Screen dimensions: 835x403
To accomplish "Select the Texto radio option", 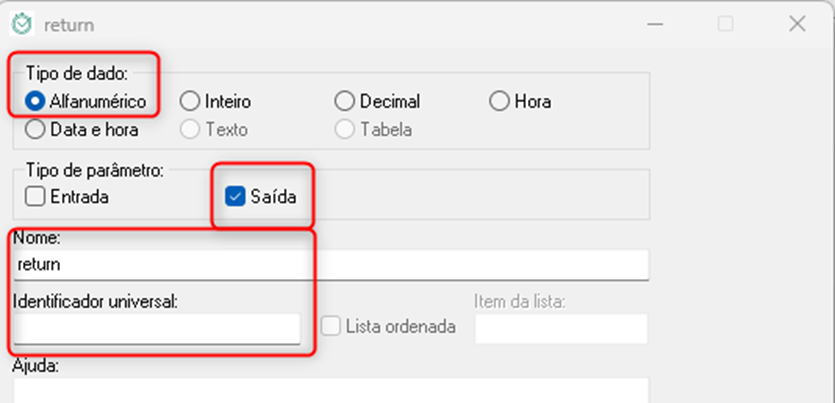I will 189,129.
